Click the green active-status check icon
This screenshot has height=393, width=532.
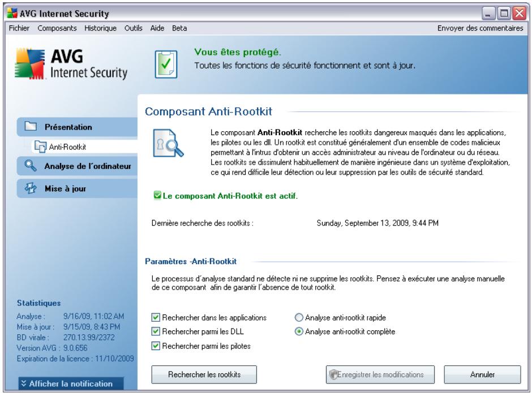coord(157,195)
